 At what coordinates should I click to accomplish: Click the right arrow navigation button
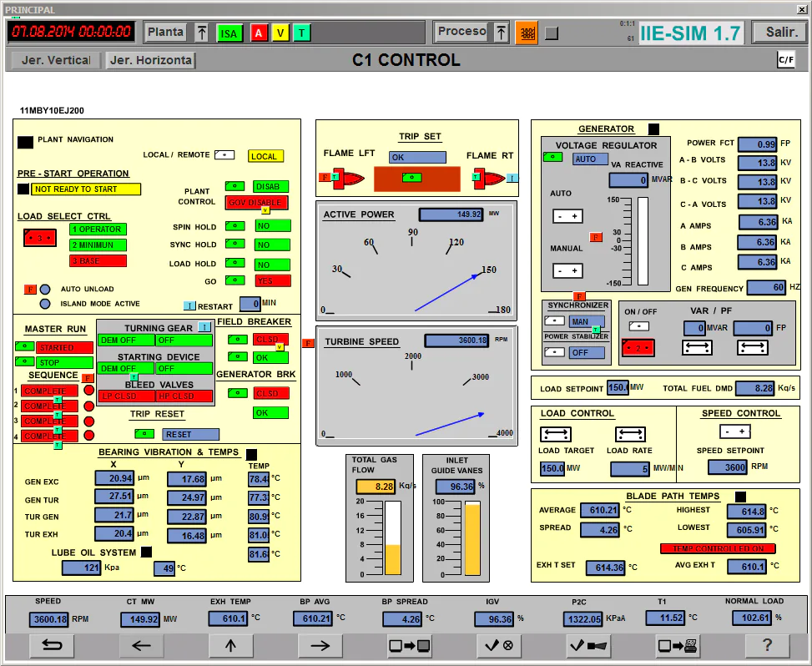320,645
